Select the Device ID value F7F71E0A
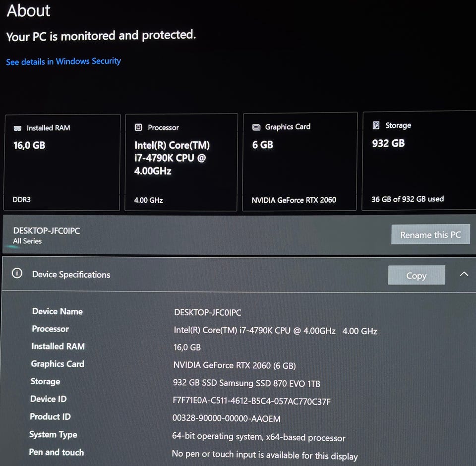Screen dimensions: 476x466 pyautogui.click(x=252, y=401)
